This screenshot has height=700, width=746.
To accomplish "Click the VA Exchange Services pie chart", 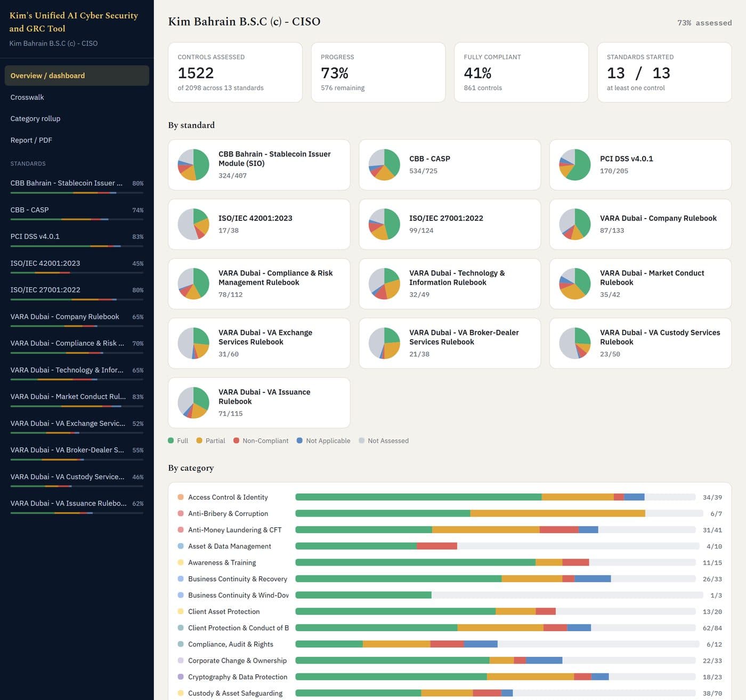I will [193, 343].
